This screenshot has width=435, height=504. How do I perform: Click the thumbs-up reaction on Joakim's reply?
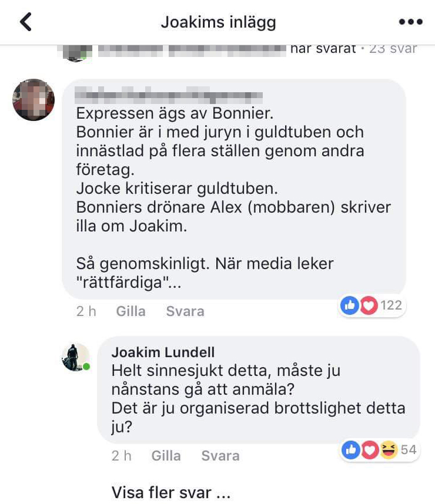351,449
